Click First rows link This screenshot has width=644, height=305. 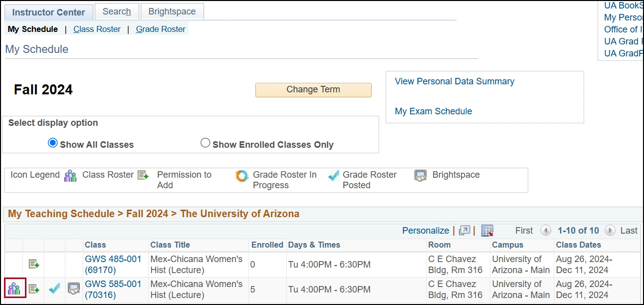pos(524,231)
